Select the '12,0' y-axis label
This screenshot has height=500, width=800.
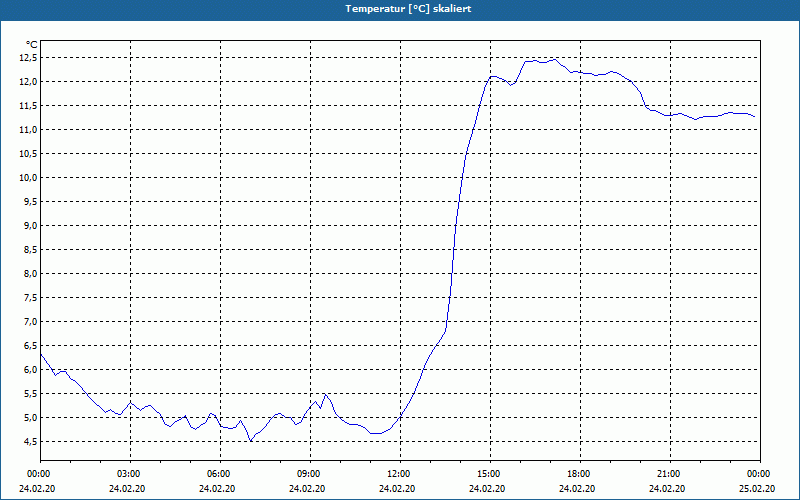click(x=28, y=82)
